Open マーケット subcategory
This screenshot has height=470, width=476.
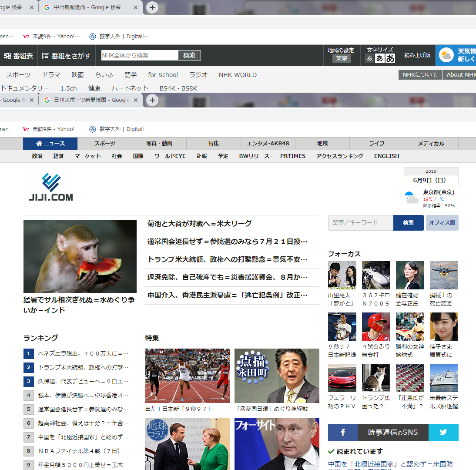point(87,156)
